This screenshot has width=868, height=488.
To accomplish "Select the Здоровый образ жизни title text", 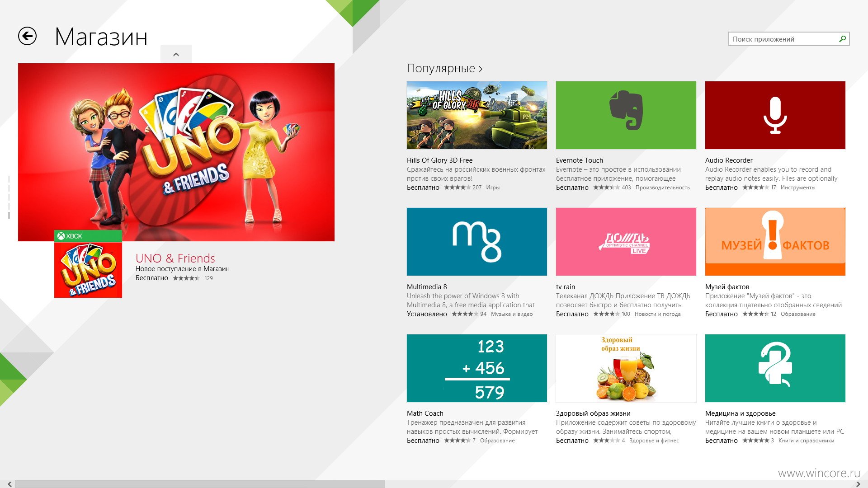I will [x=593, y=413].
